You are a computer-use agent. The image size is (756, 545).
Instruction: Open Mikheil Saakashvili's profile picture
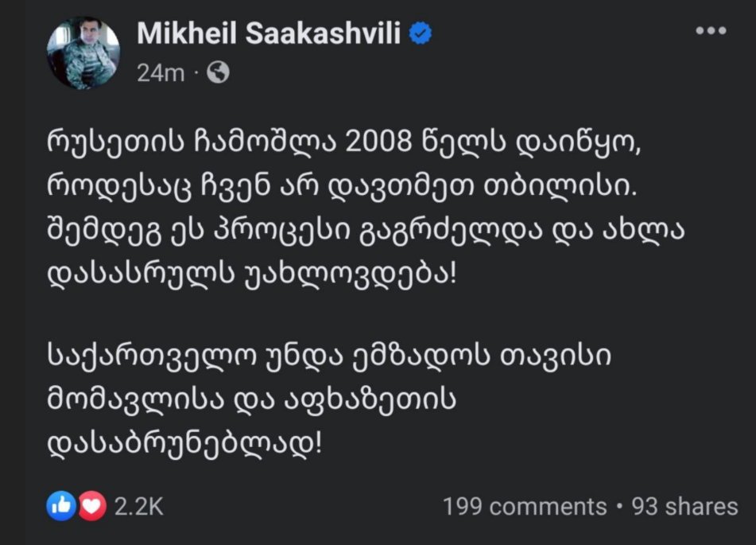83,52
